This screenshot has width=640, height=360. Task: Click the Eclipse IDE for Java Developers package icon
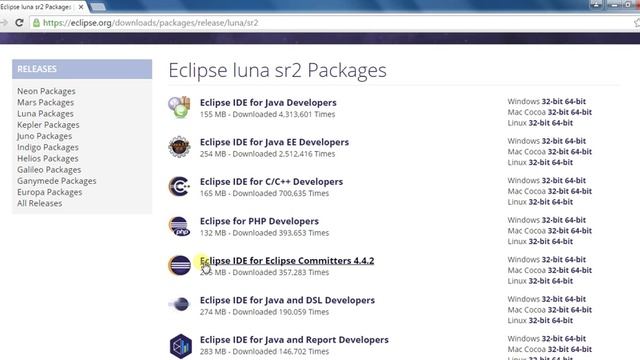tap(179, 108)
